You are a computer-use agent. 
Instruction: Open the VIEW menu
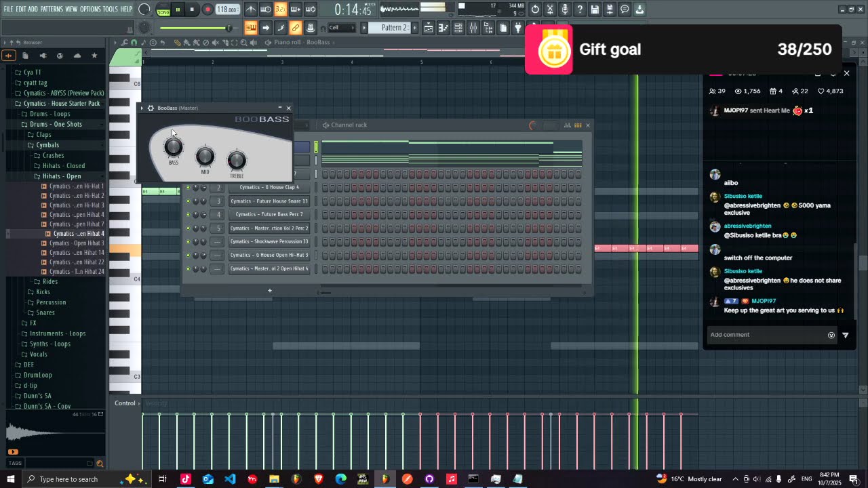[71, 9]
